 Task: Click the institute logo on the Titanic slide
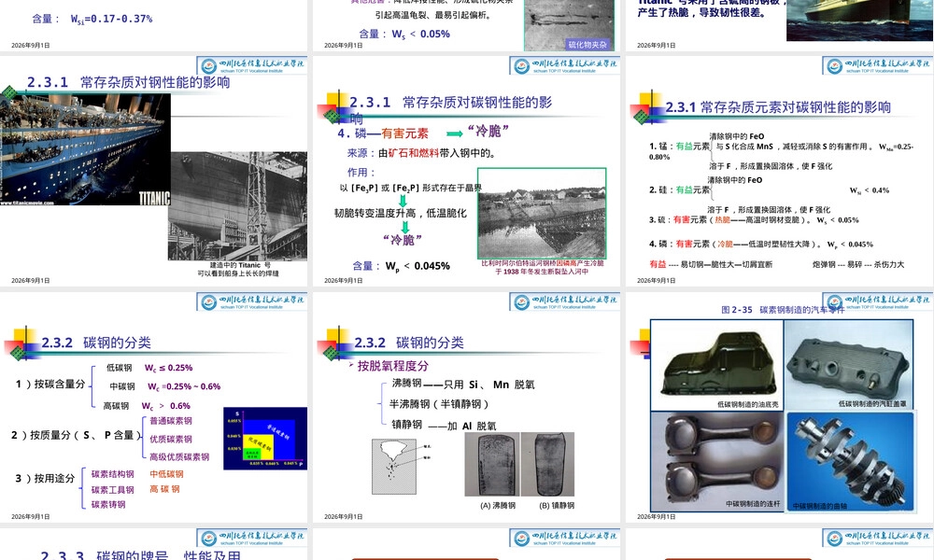tap(252, 65)
